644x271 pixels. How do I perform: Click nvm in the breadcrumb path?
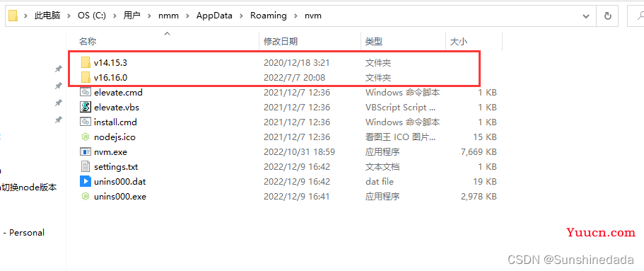tap(313, 16)
